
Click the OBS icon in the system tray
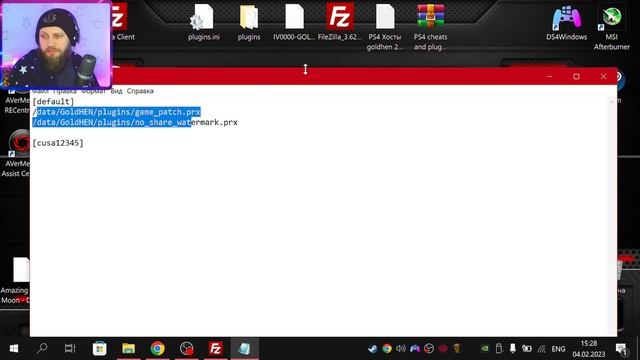(429, 349)
